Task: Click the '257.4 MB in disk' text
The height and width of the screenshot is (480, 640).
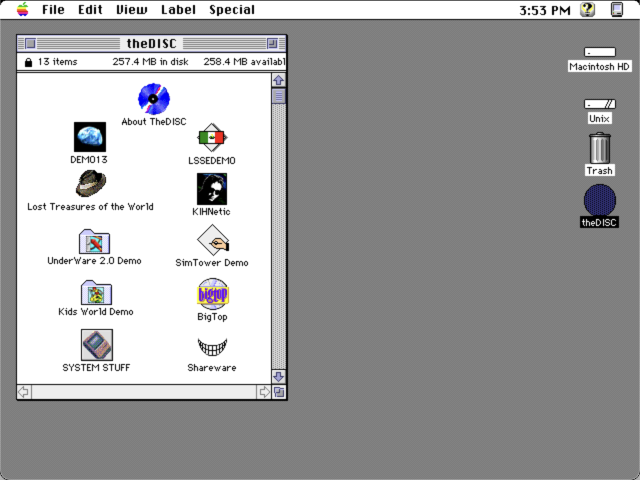Action: click(150, 62)
